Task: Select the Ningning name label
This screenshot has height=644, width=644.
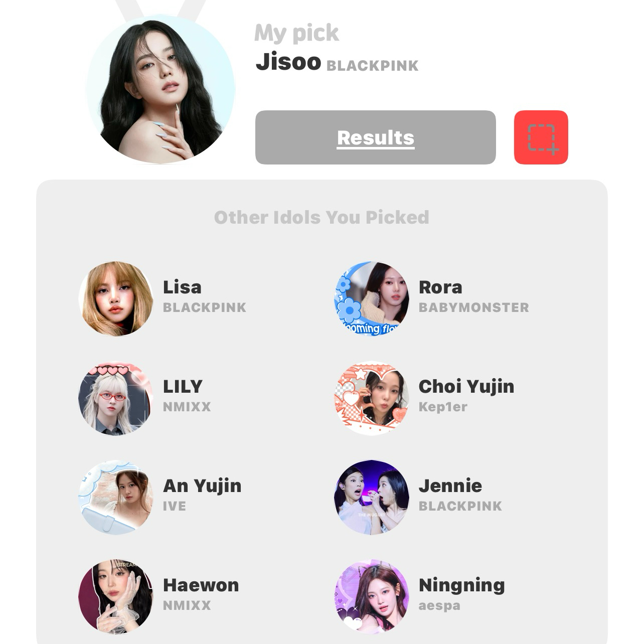Action: pyautogui.click(x=462, y=586)
